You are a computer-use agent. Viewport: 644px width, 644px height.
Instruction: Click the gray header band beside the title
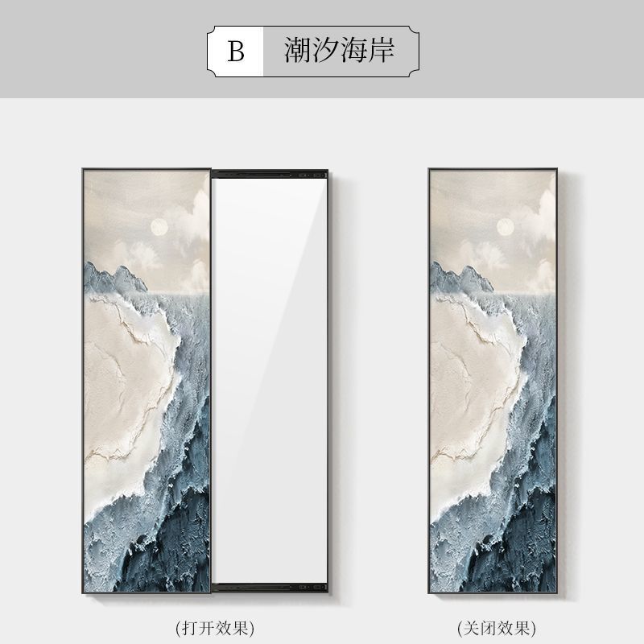[103, 49]
